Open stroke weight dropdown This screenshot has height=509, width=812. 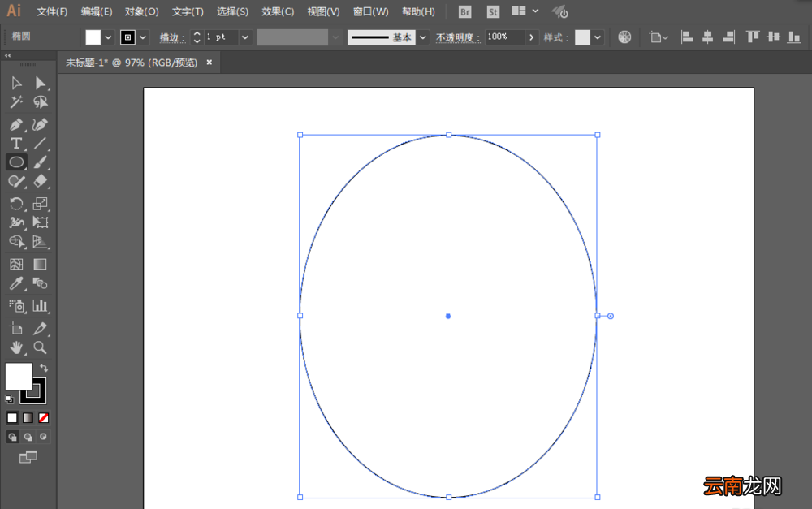[245, 37]
